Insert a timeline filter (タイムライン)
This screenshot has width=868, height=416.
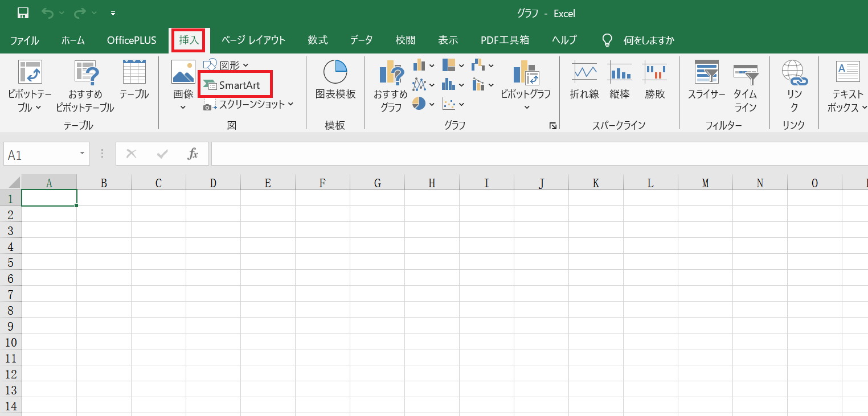(x=746, y=87)
